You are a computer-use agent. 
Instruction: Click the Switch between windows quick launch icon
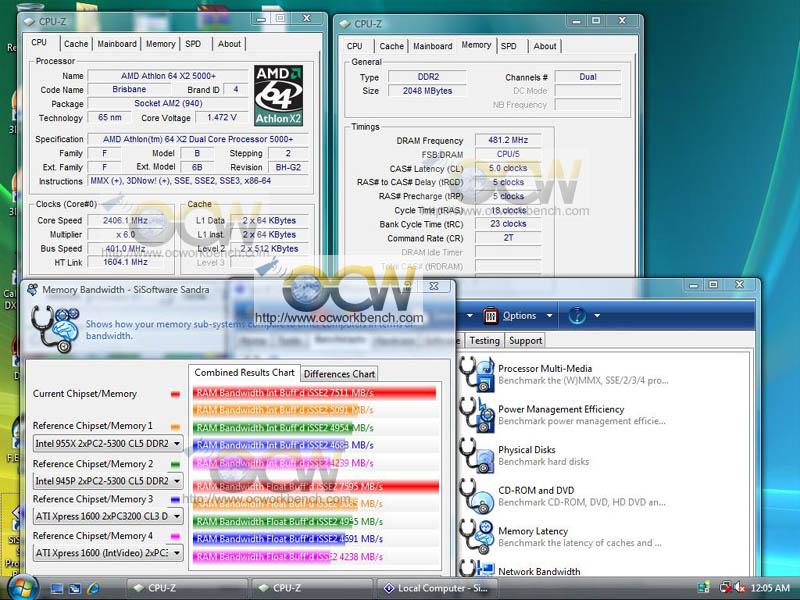pos(75,588)
